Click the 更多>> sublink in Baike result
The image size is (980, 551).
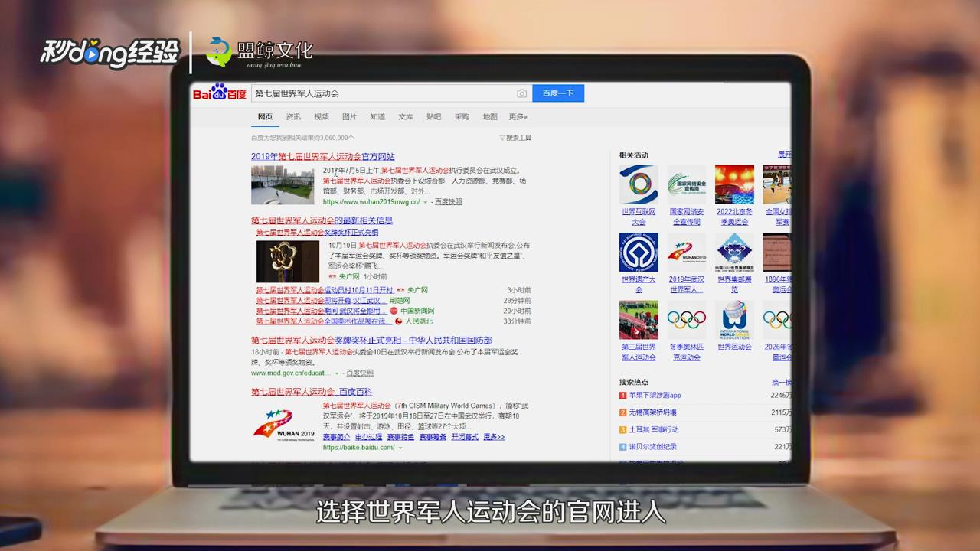[494, 437]
